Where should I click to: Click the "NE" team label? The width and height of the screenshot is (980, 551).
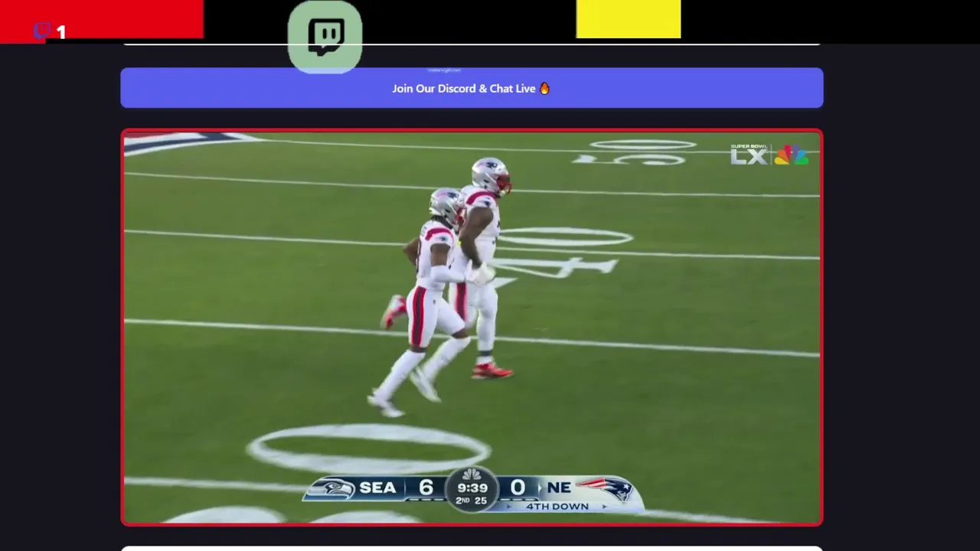coord(559,487)
